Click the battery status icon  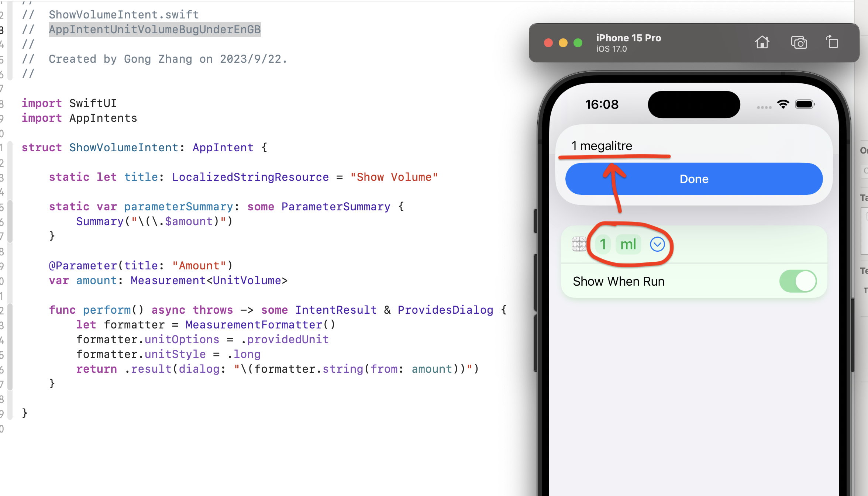pyautogui.click(x=805, y=104)
